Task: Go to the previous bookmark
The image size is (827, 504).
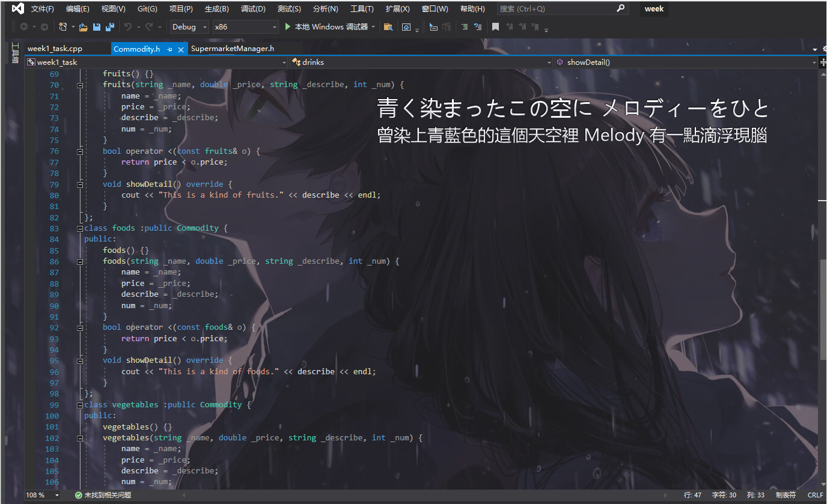Action: click(510, 27)
